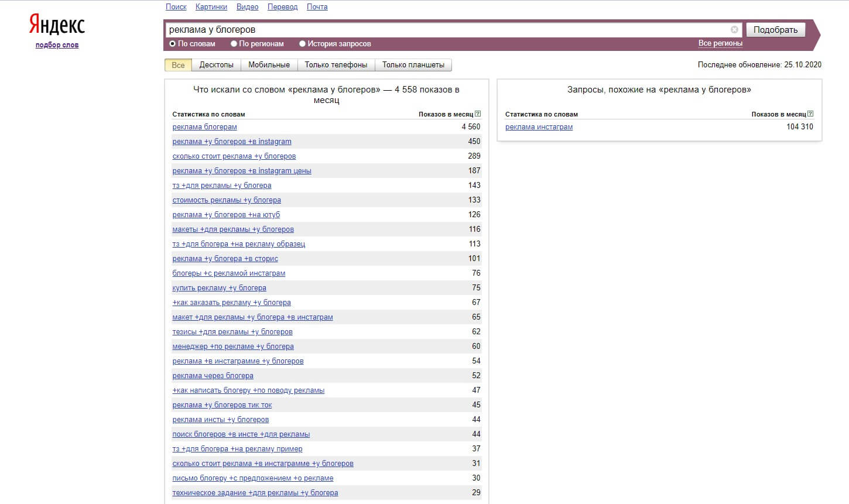Switch to the Мобильные tab
This screenshot has width=849, height=504.
point(269,65)
